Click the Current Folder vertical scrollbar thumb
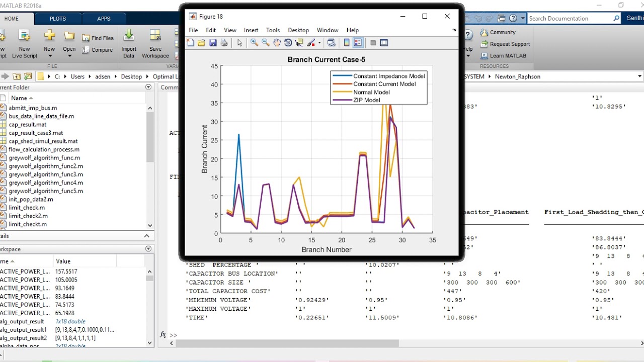This screenshot has height=362, width=644. point(150,137)
